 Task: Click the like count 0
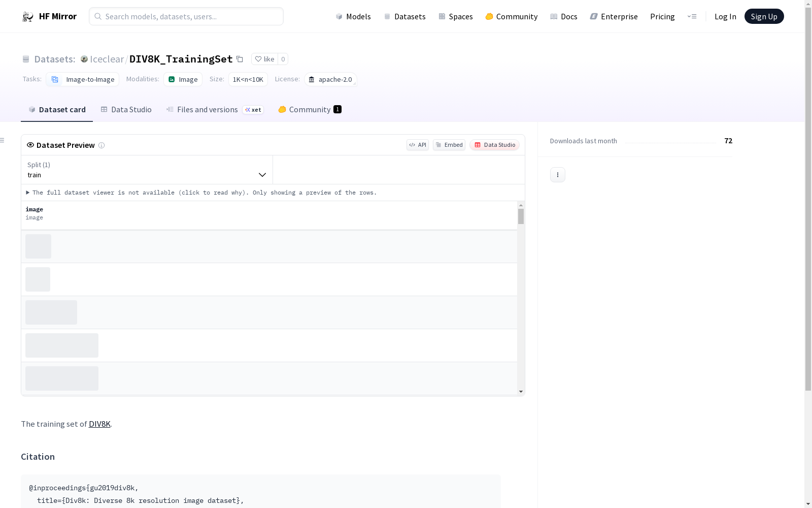pos(283,59)
